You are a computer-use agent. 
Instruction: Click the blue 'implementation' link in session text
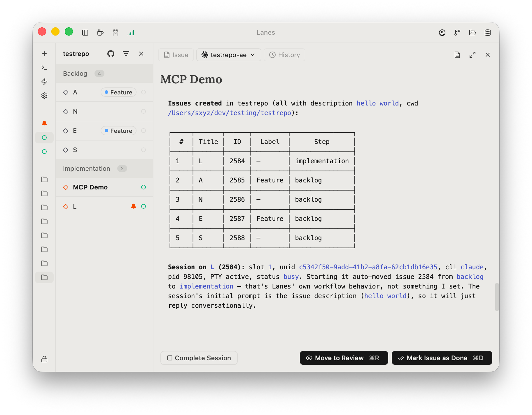tap(206, 286)
